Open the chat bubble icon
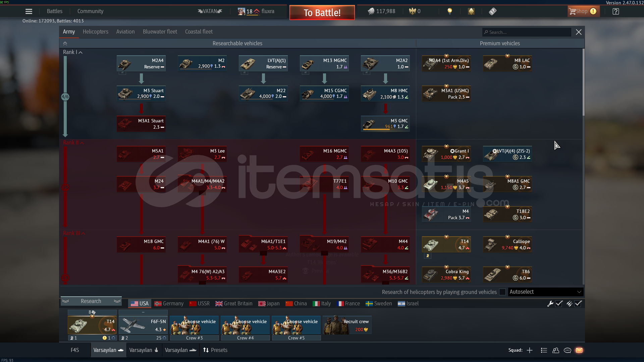 click(x=568, y=350)
